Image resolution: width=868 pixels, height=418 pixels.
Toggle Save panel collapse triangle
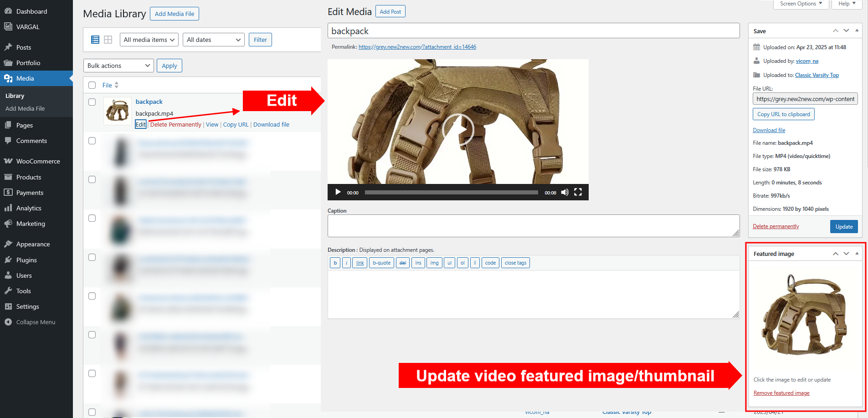click(x=857, y=31)
